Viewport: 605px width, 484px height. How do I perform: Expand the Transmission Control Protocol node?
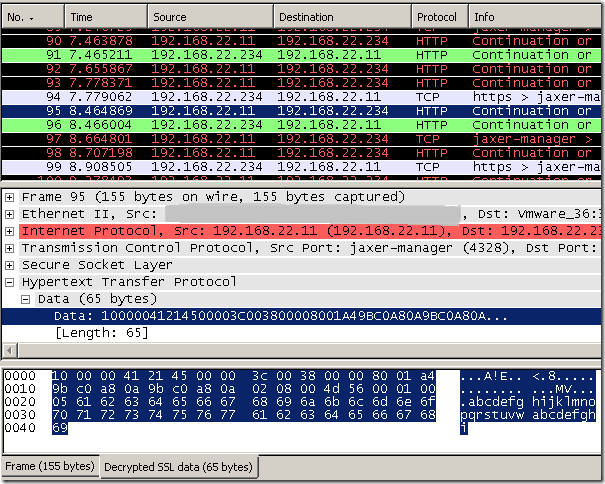coord(10,248)
